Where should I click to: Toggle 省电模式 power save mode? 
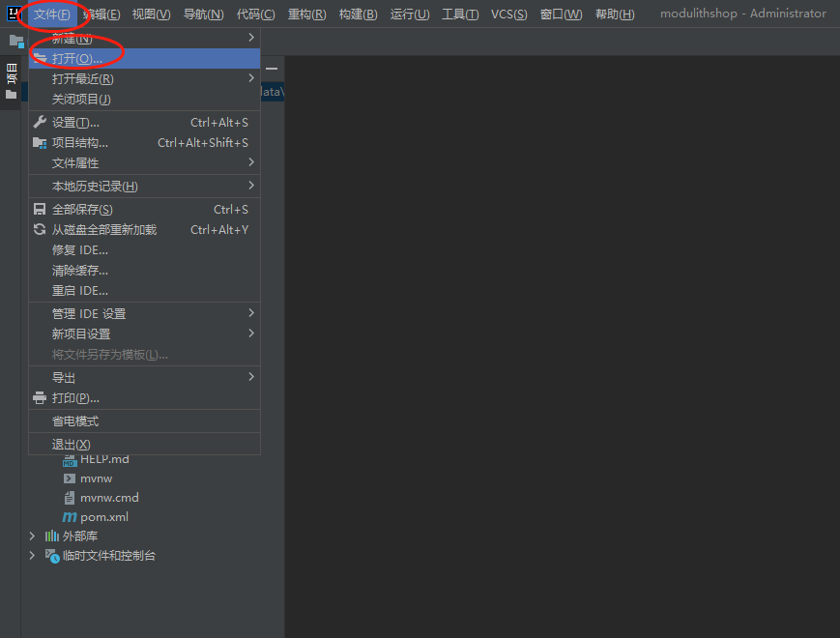pyautogui.click(x=75, y=421)
